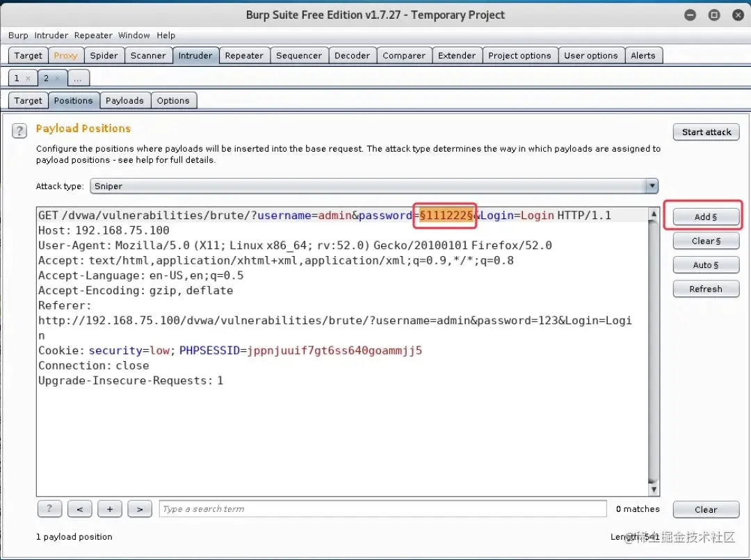Go to next search match arrow
Viewport: 751px width, 560px height.
(140, 509)
